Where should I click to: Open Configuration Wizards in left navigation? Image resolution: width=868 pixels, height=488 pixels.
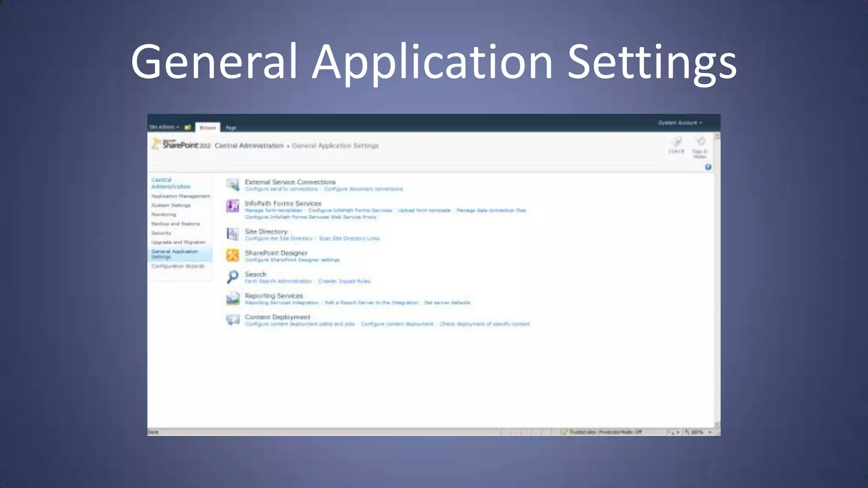pyautogui.click(x=178, y=266)
